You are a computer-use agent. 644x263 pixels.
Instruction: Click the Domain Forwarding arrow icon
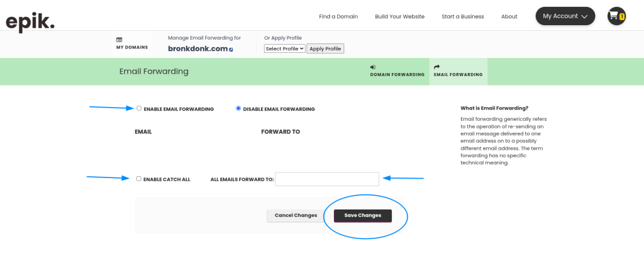coord(373,67)
